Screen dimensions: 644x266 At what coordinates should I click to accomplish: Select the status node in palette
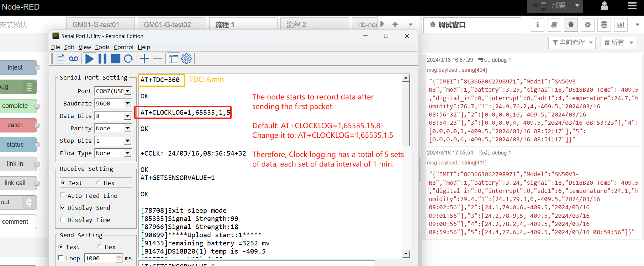pyautogui.click(x=18, y=145)
